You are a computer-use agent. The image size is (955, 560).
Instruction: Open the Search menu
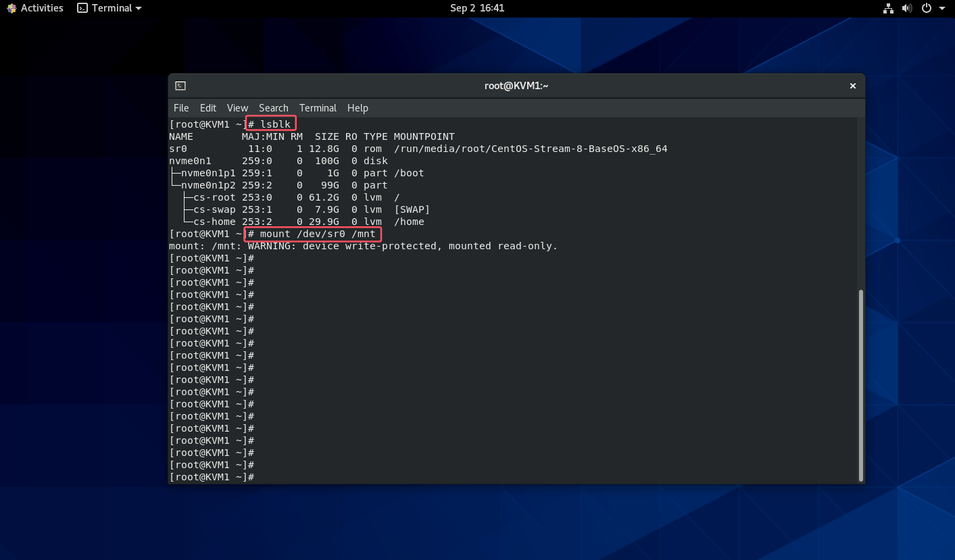coord(274,108)
